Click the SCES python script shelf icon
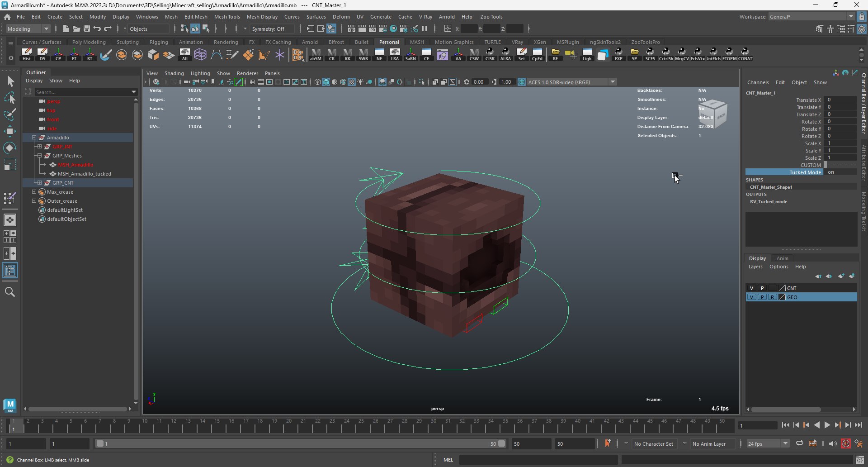 [x=650, y=54]
